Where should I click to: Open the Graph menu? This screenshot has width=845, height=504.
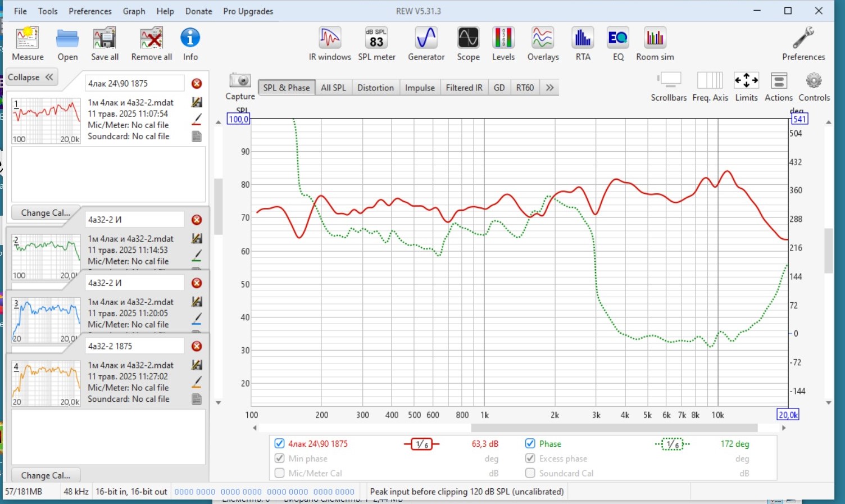[134, 11]
